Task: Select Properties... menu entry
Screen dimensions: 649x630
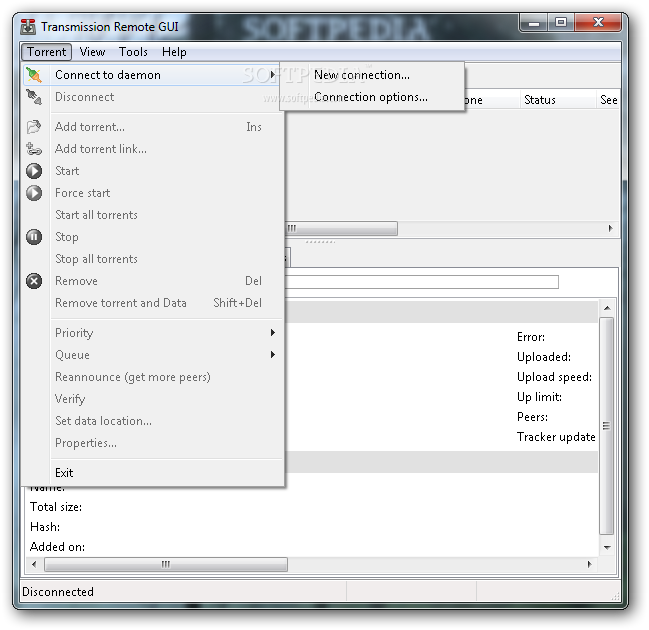Action: [x=152, y=443]
